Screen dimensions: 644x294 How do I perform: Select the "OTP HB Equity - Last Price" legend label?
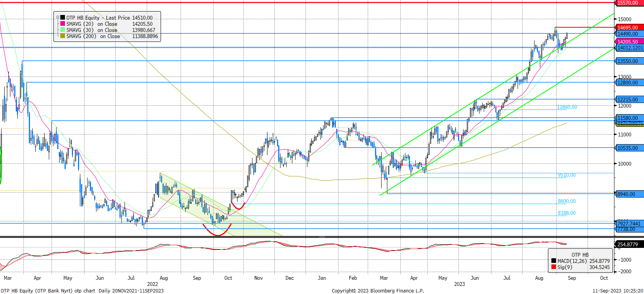click(98, 18)
